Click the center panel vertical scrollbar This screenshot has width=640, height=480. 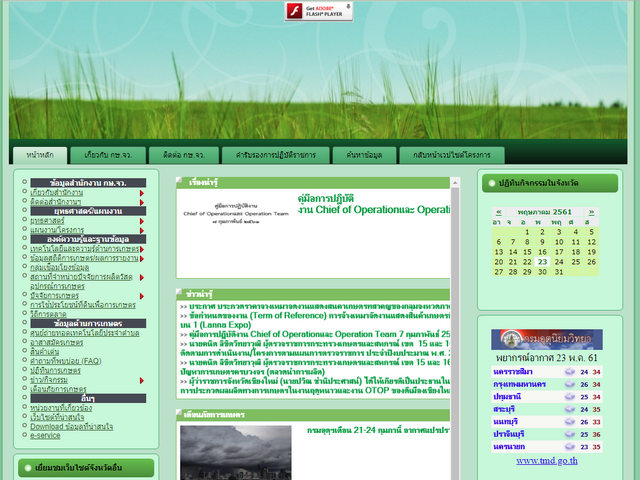click(x=455, y=327)
